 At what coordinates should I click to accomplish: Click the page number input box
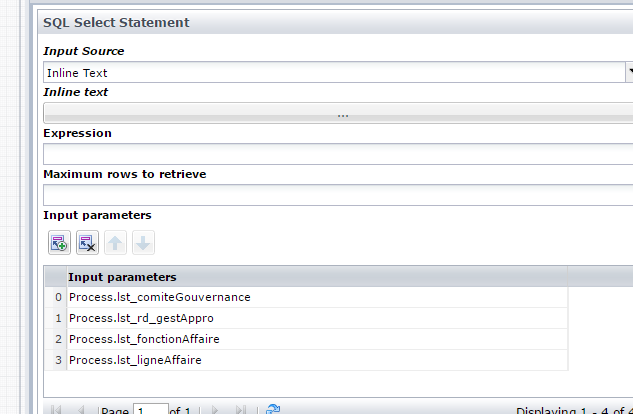coord(151,409)
